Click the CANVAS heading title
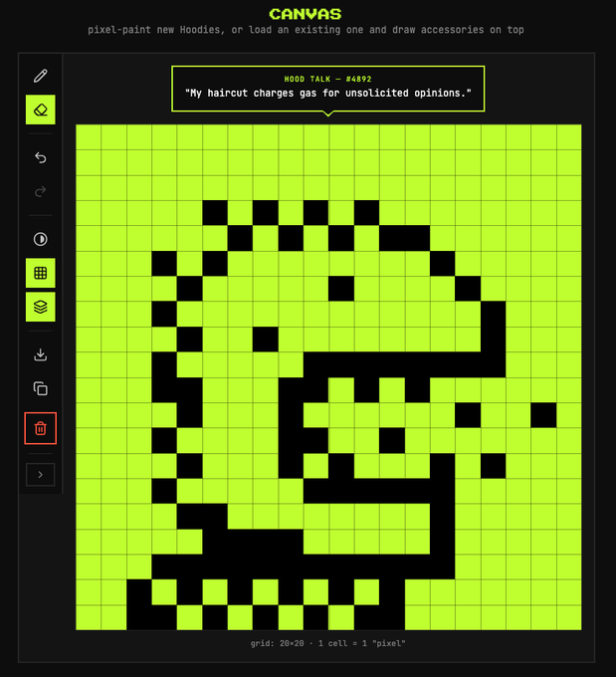 pos(306,14)
